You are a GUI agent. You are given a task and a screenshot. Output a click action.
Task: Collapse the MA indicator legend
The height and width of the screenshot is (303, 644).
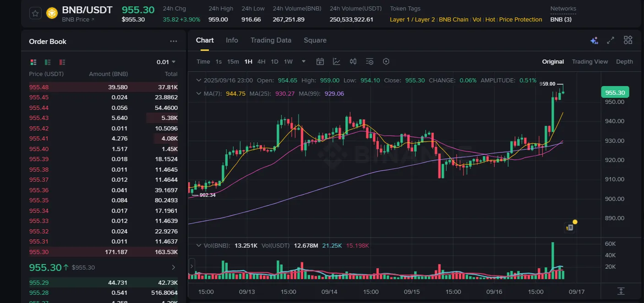(x=199, y=93)
